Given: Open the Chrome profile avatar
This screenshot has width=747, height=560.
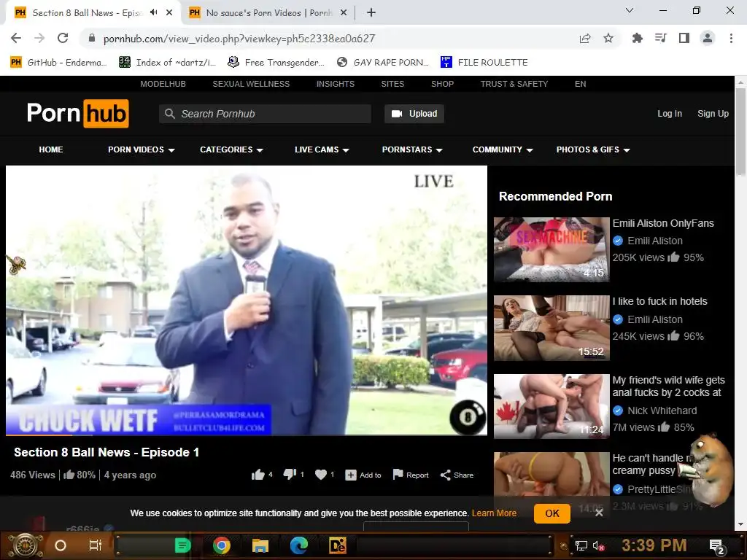Looking at the screenshot, I should coord(708,38).
